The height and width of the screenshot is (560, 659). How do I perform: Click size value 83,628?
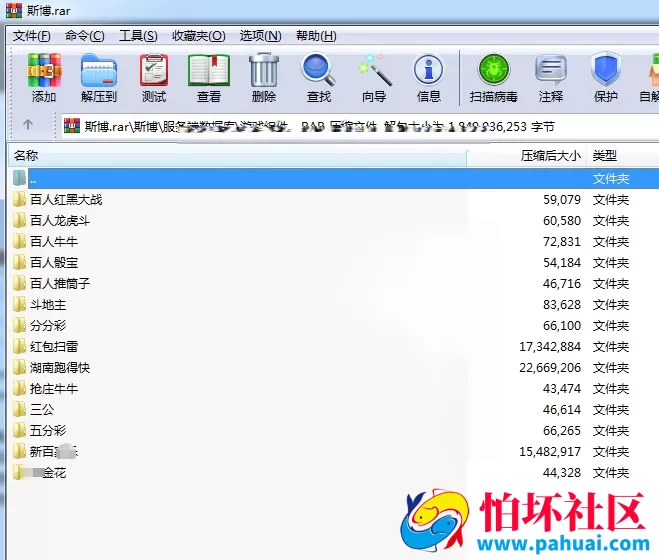[x=562, y=304]
